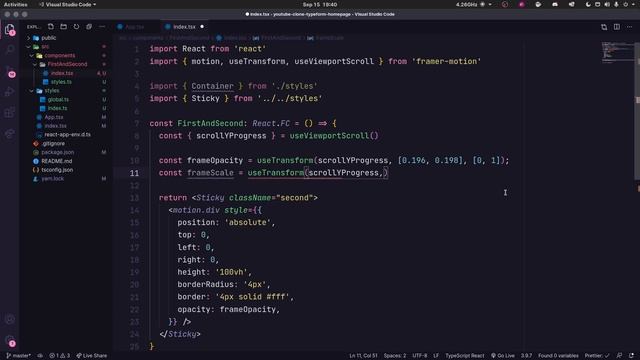Open changes compare icon in editor toolbar

coord(604,27)
